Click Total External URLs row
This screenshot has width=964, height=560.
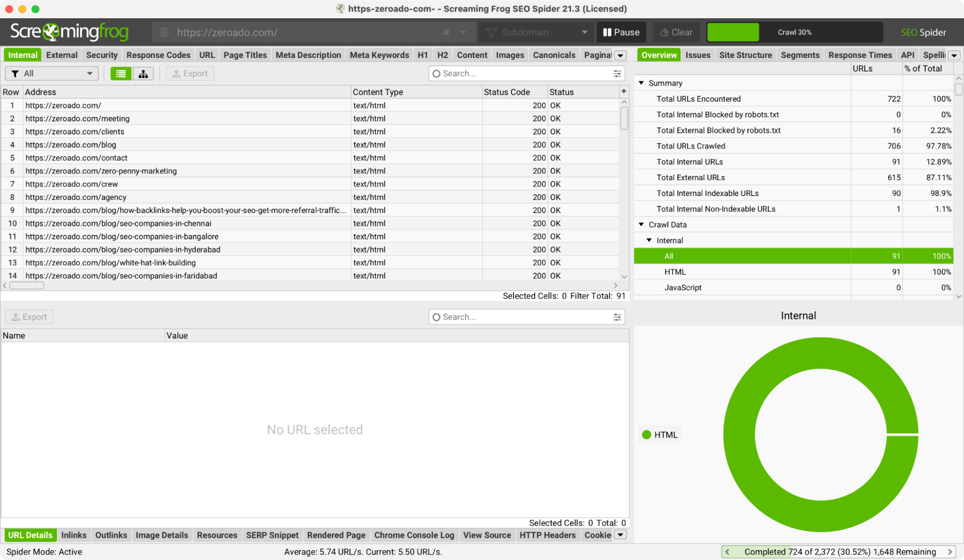(794, 177)
